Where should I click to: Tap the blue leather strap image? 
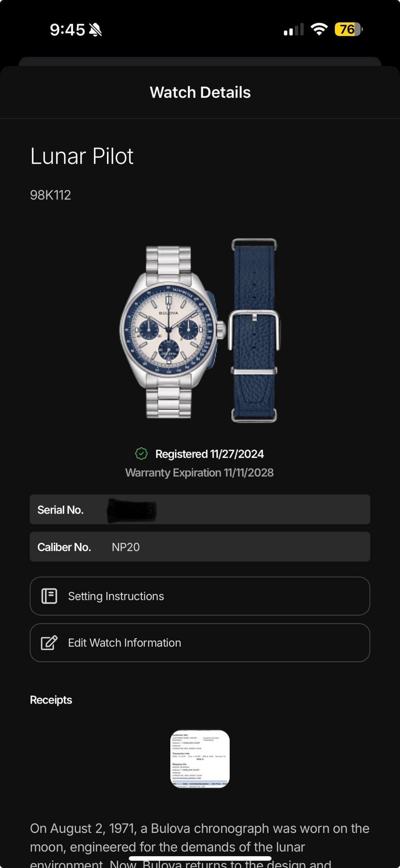[x=254, y=330]
